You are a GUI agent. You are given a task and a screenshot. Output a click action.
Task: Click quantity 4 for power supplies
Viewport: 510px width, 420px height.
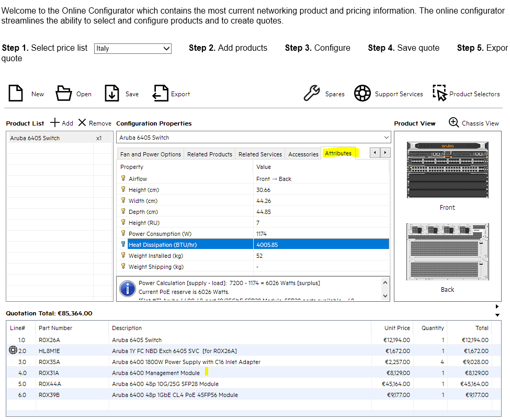(x=443, y=362)
